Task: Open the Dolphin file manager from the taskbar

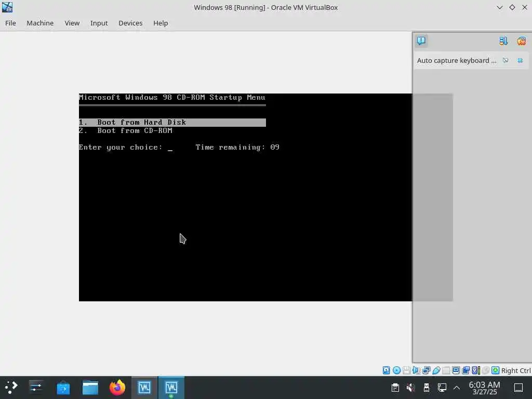Action: (90, 387)
